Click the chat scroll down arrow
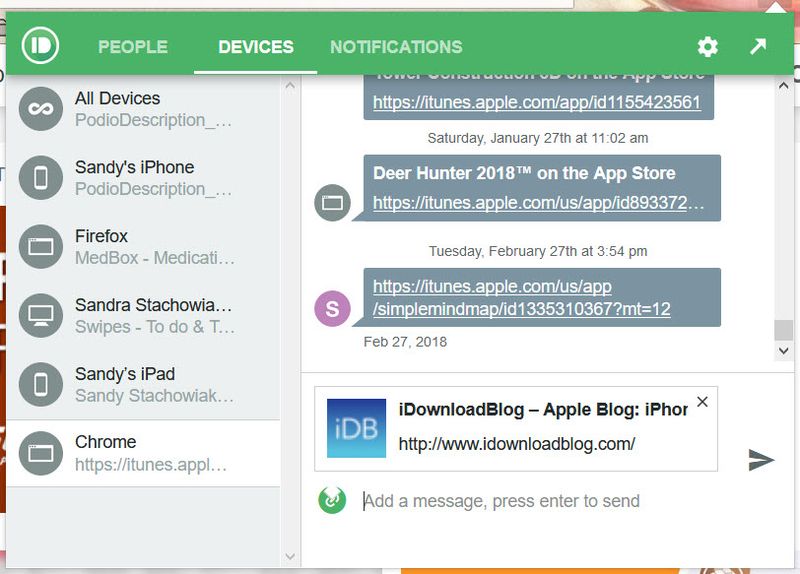Viewport: 800px width, 574px height. [784, 351]
